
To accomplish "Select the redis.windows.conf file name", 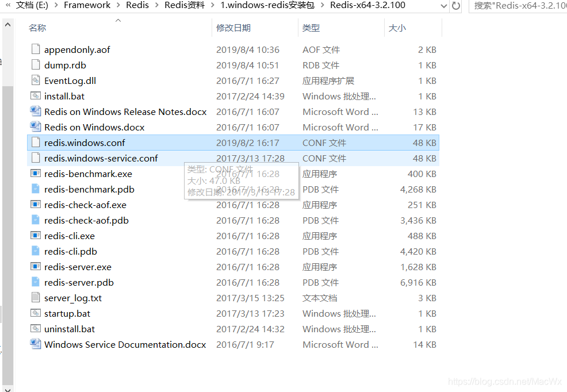I will tap(85, 143).
